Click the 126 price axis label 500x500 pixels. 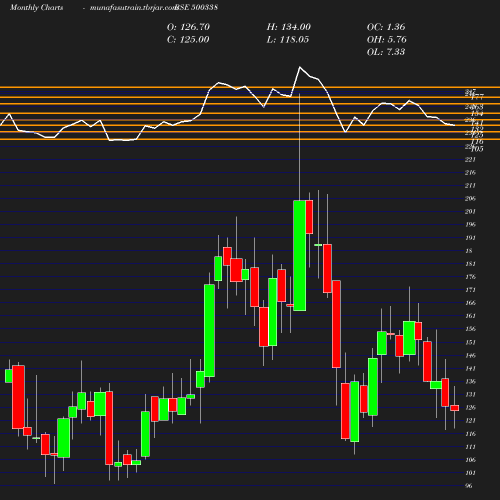[x=470, y=407]
